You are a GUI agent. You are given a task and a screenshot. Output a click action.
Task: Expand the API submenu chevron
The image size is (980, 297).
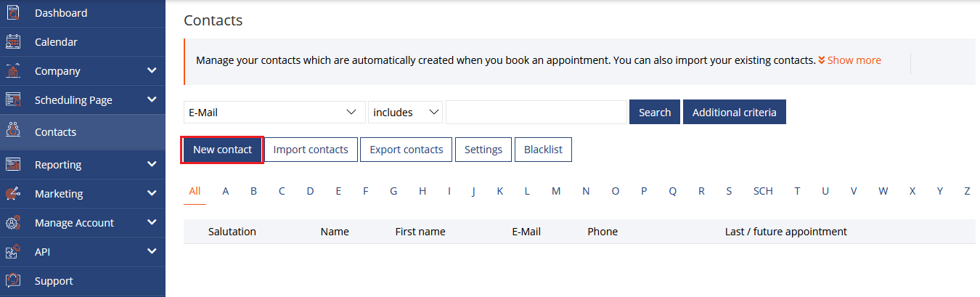[x=152, y=251]
